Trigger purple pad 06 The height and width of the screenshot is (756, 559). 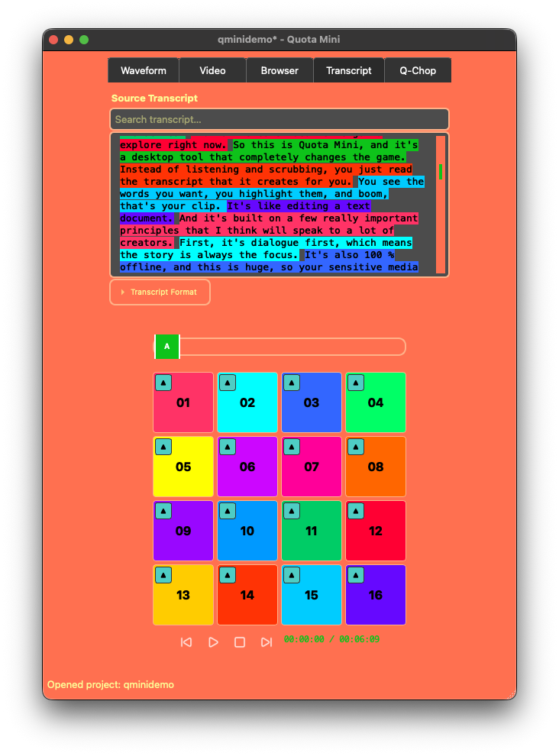[247, 467]
